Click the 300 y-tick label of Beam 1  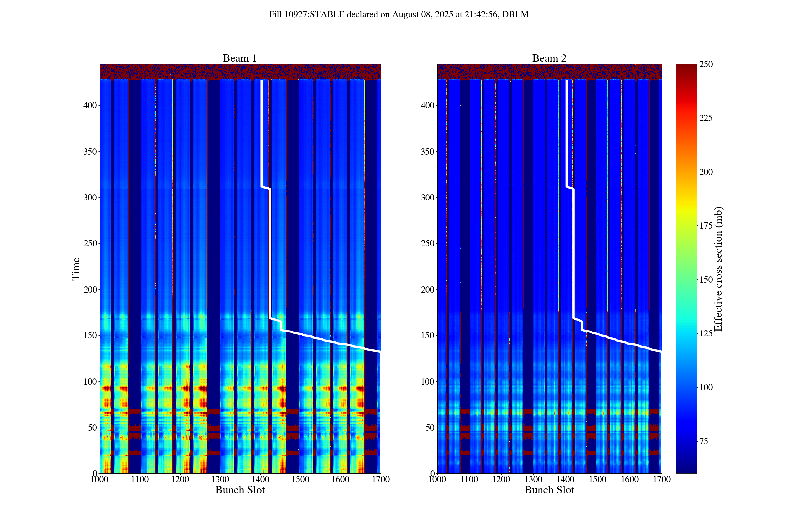pyautogui.click(x=90, y=198)
